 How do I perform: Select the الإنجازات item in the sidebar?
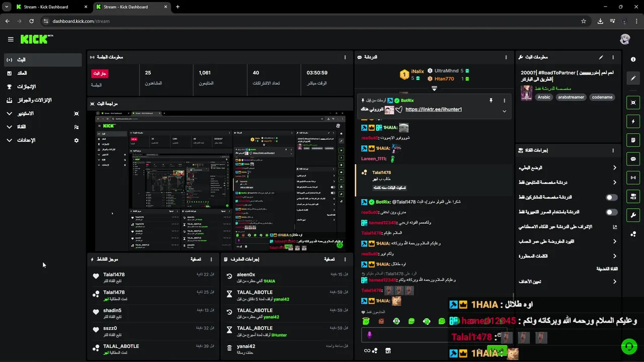pos(43,86)
